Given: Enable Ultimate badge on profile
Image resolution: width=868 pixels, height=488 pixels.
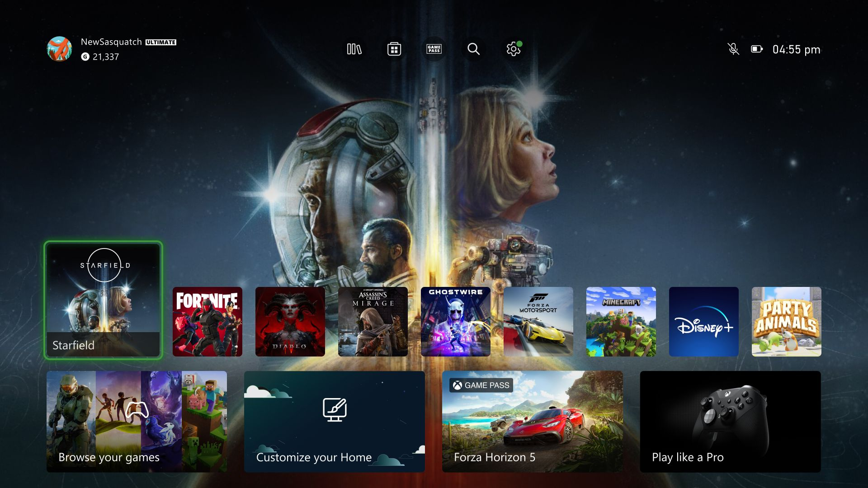Looking at the screenshot, I should click(x=160, y=41).
